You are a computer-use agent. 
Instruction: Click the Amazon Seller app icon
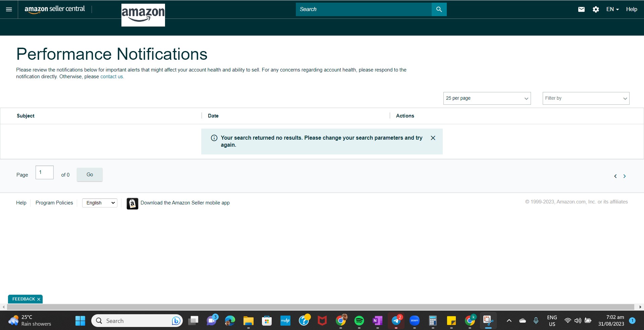click(132, 203)
